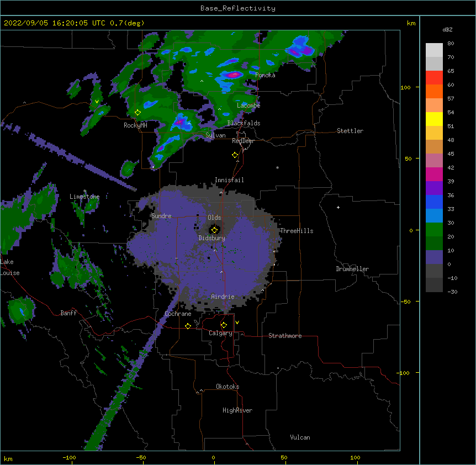
Task: Click the Cochrane label
Action: pos(178,314)
